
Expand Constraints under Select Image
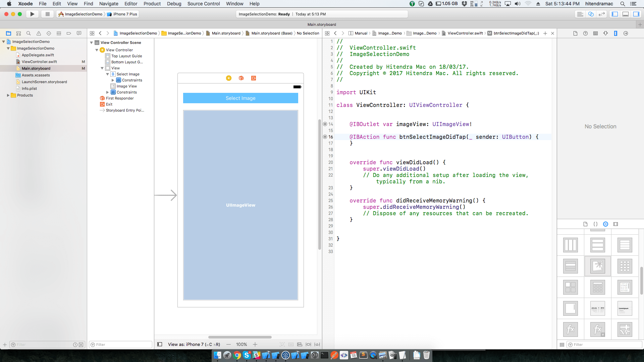pos(113,80)
